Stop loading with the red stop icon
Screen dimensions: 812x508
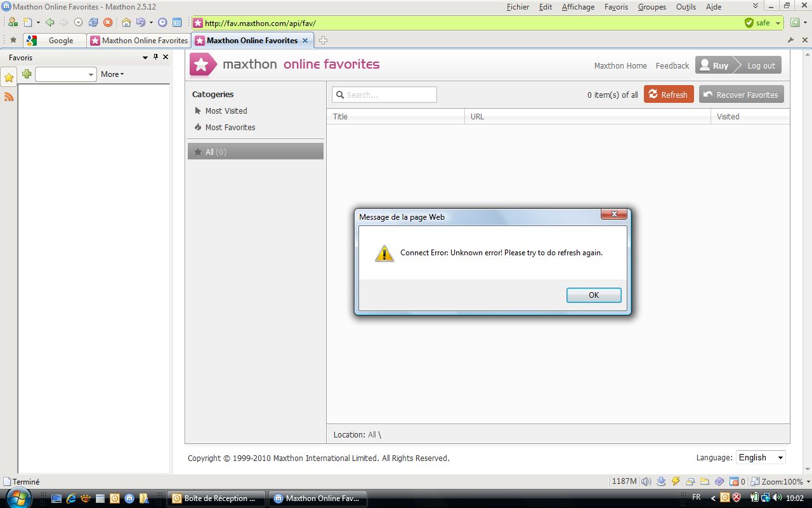tap(108, 22)
